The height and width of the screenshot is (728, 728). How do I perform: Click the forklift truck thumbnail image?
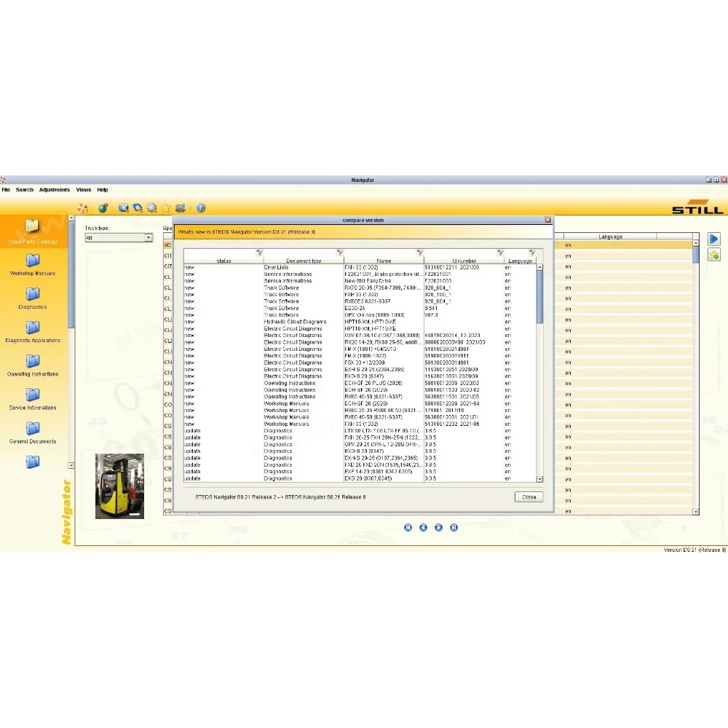point(120,486)
